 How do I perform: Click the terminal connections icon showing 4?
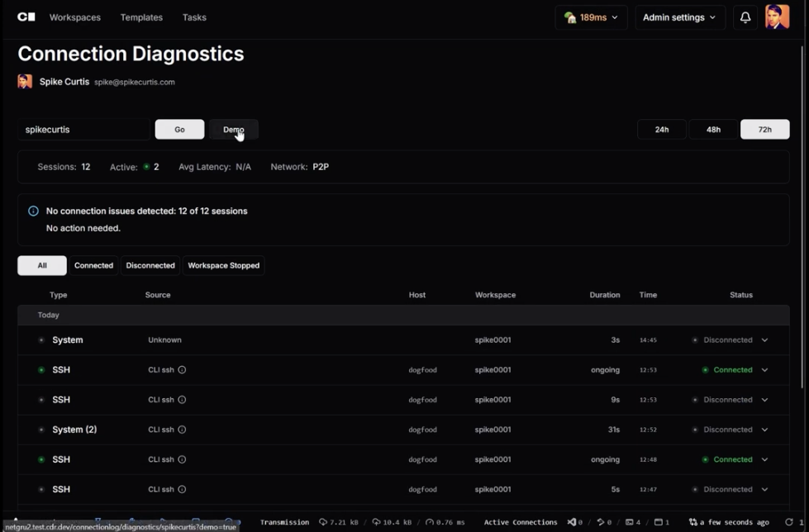pos(629,522)
